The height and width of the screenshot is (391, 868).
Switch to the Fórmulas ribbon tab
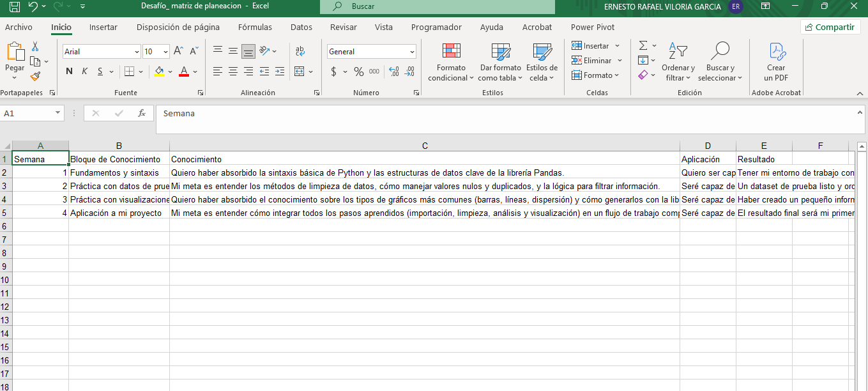tap(255, 27)
